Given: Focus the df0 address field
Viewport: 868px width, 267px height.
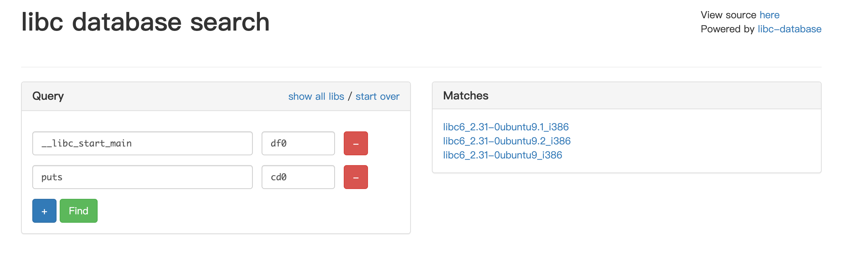Looking at the screenshot, I should click(298, 143).
